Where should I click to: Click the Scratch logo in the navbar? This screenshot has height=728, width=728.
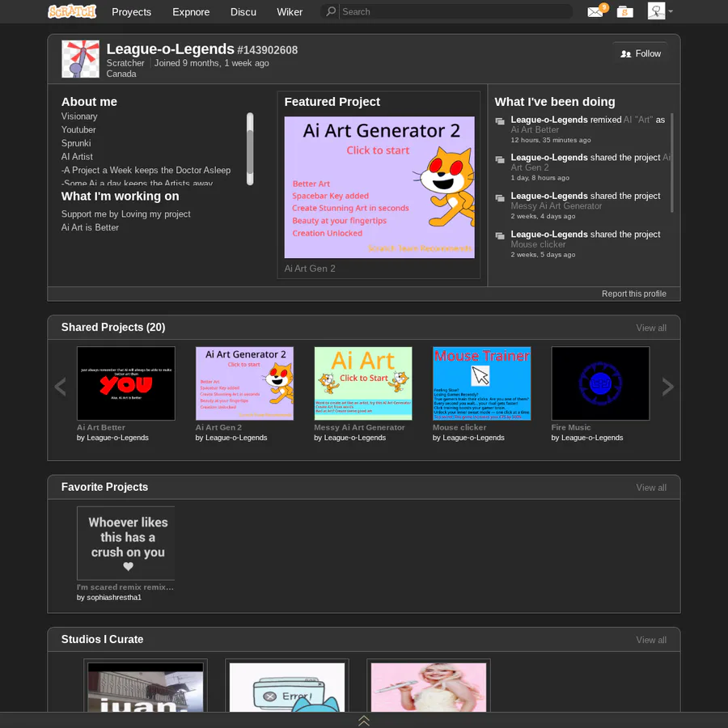coord(72,11)
